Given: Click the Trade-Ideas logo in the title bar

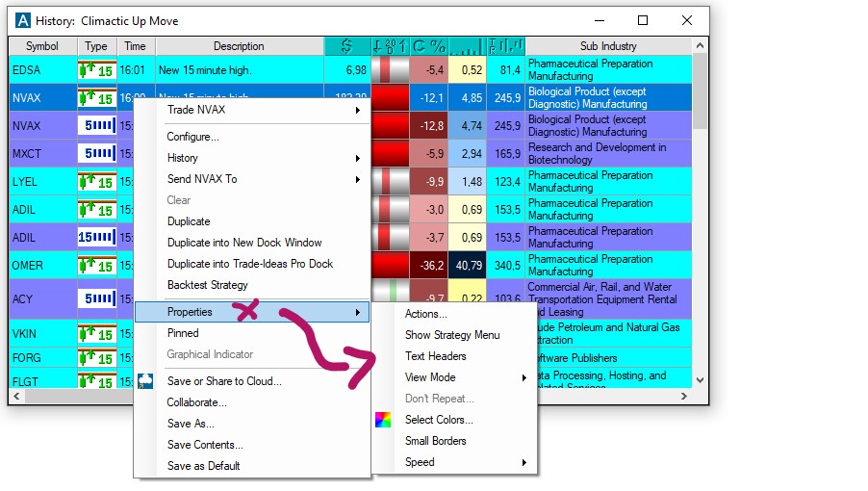Looking at the screenshot, I should 23,20.
